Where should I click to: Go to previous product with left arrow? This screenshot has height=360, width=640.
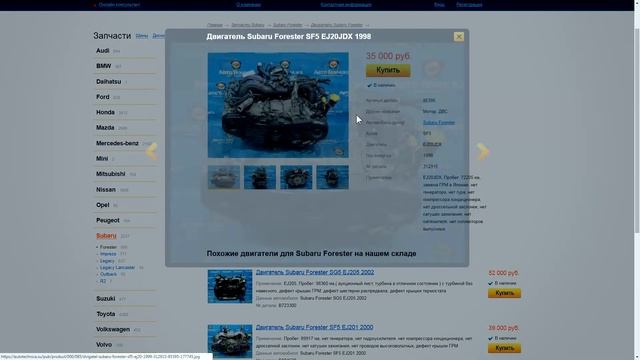click(152, 151)
